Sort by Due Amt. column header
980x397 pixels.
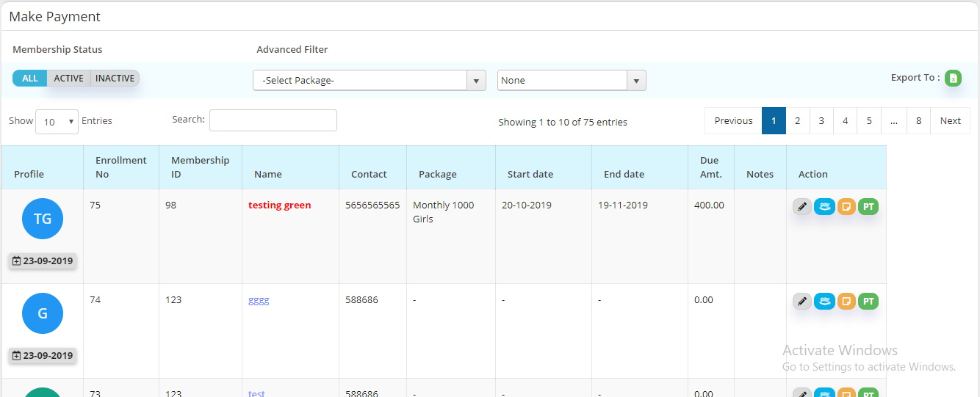coord(711,167)
